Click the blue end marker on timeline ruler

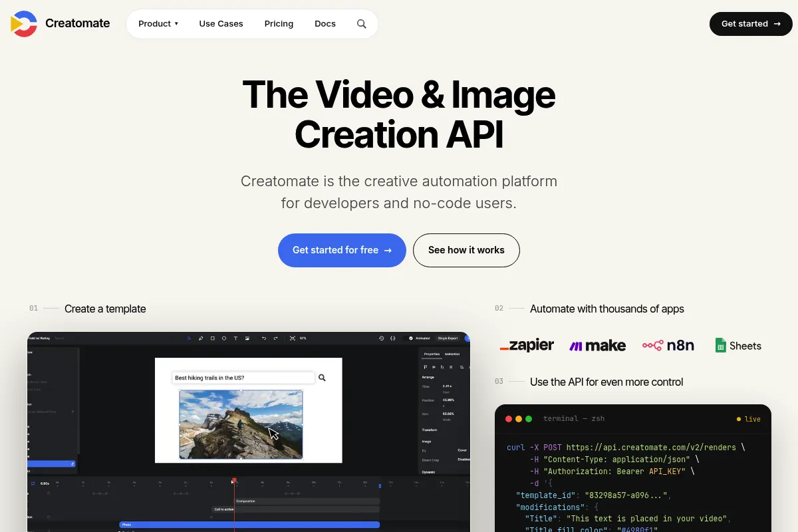coord(380,486)
